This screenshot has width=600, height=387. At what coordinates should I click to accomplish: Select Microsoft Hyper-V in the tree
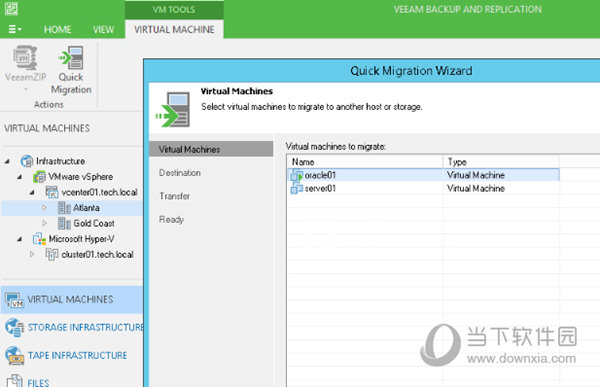click(82, 239)
